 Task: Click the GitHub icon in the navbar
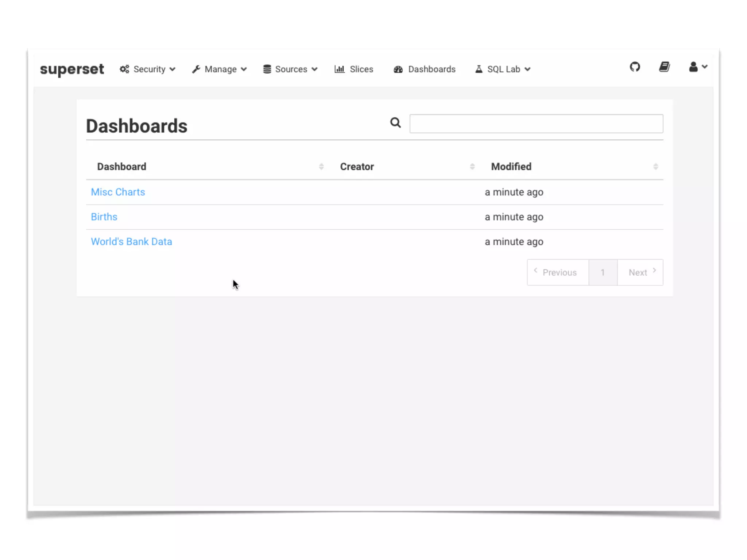[635, 67]
